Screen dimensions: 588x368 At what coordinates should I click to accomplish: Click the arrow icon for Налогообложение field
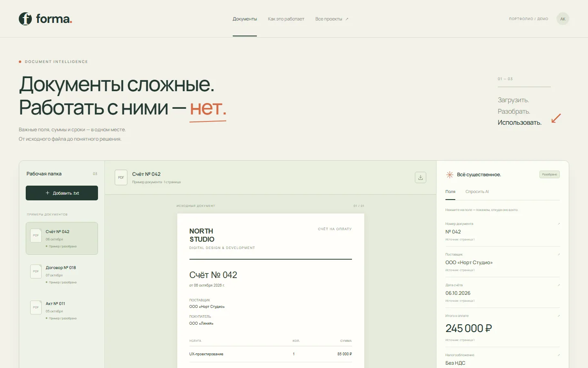click(559, 355)
